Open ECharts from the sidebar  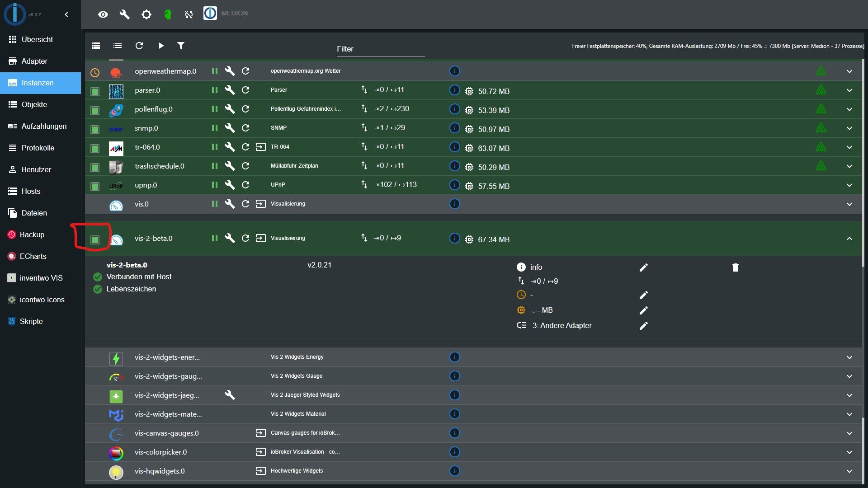[x=40, y=256]
